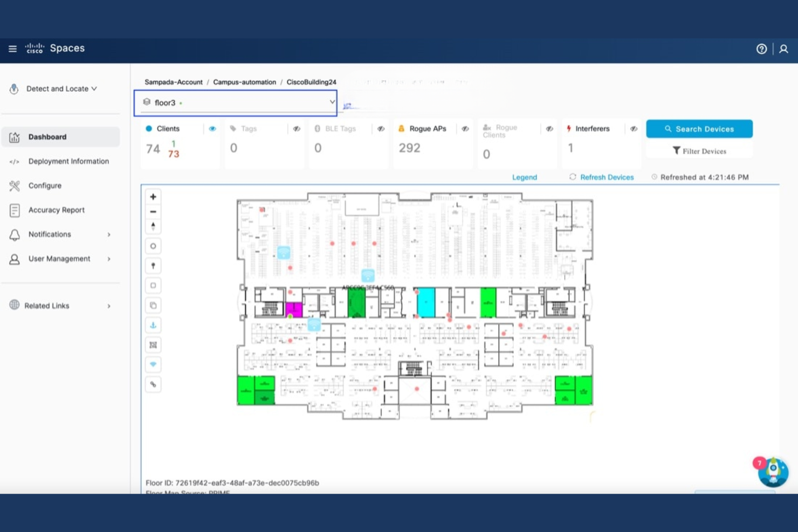Click the cyan highlighted room
The width and height of the screenshot is (798, 532).
click(x=426, y=302)
